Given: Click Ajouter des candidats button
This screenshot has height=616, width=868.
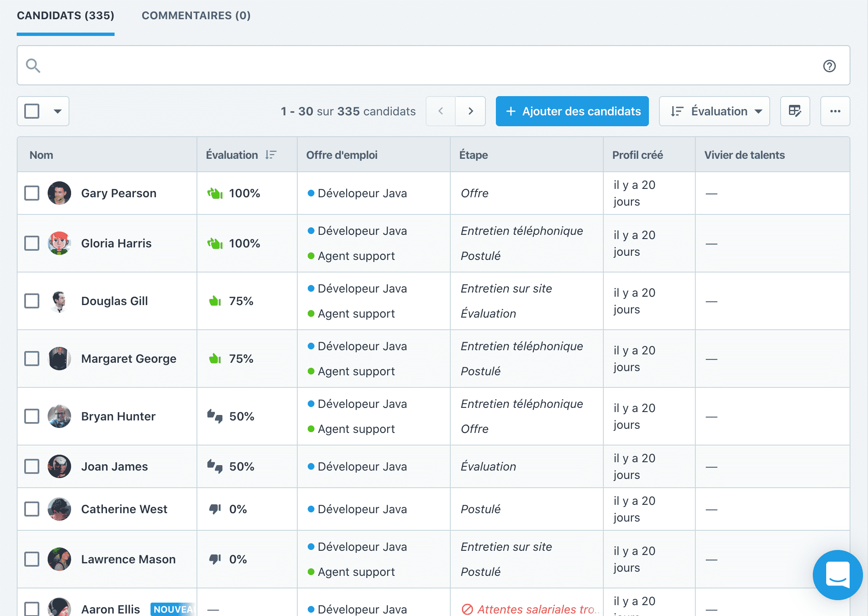Looking at the screenshot, I should pyautogui.click(x=572, y=111).
